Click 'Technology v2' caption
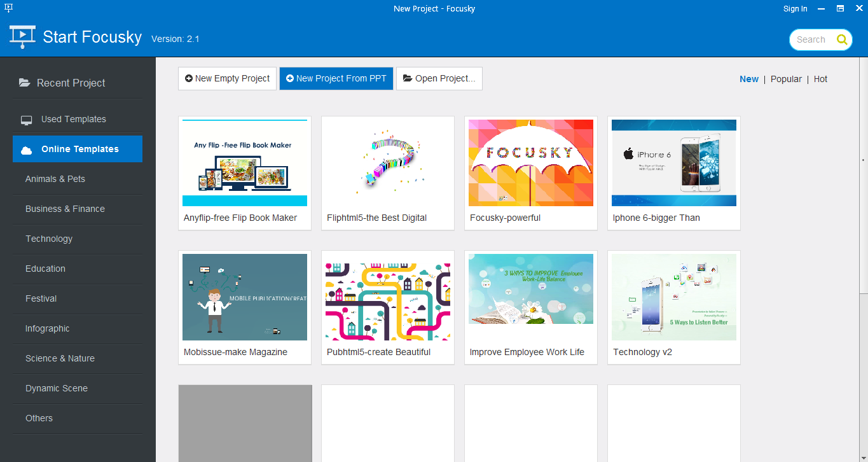This screenshot has width=868, height=462. [x=643, y=352]
